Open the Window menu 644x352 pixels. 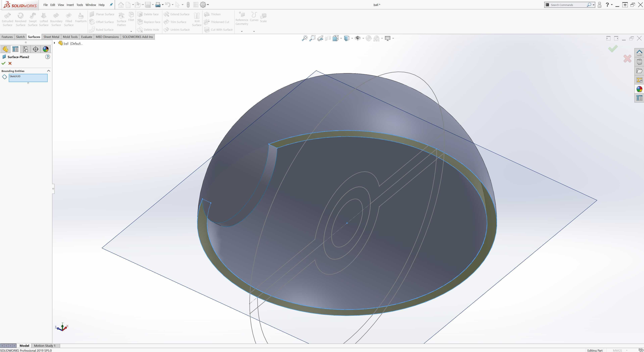(90, 5)
